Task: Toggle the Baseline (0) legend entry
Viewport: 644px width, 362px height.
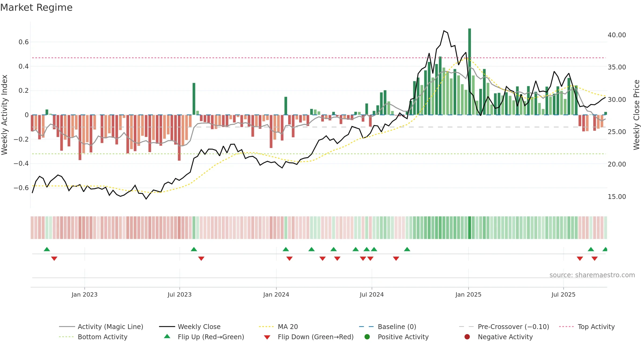Action: coord(387,327)
